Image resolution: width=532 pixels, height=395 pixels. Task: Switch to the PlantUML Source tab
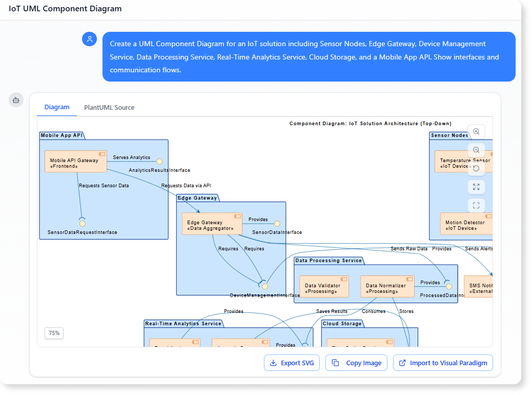(x=109, y=107)
